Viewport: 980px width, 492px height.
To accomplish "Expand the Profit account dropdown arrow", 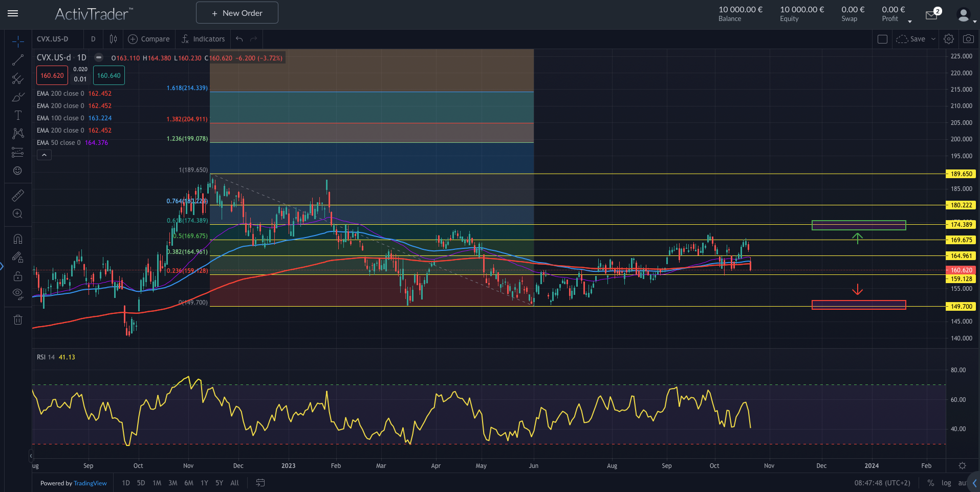I will coord(910,22).
